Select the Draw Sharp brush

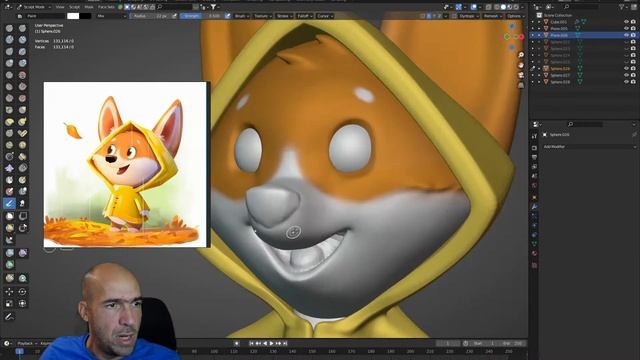22,28
